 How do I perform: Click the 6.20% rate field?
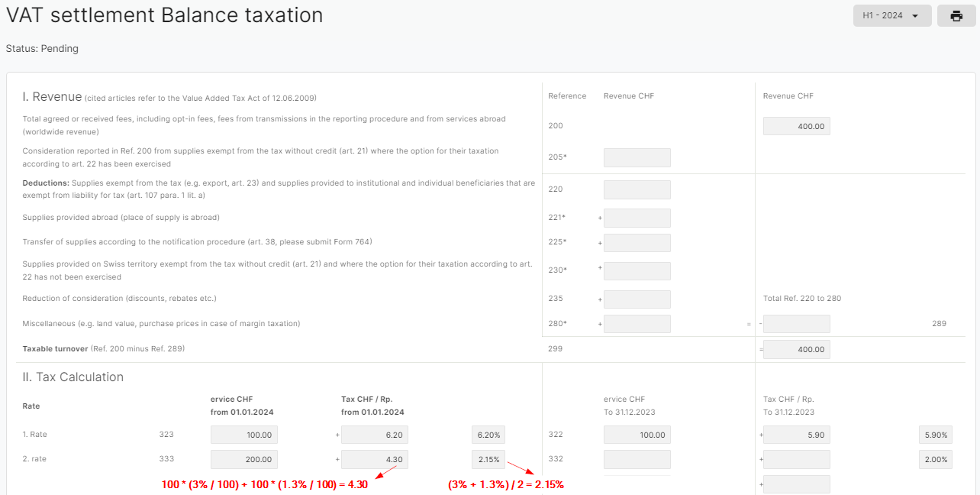click(488, 435)
